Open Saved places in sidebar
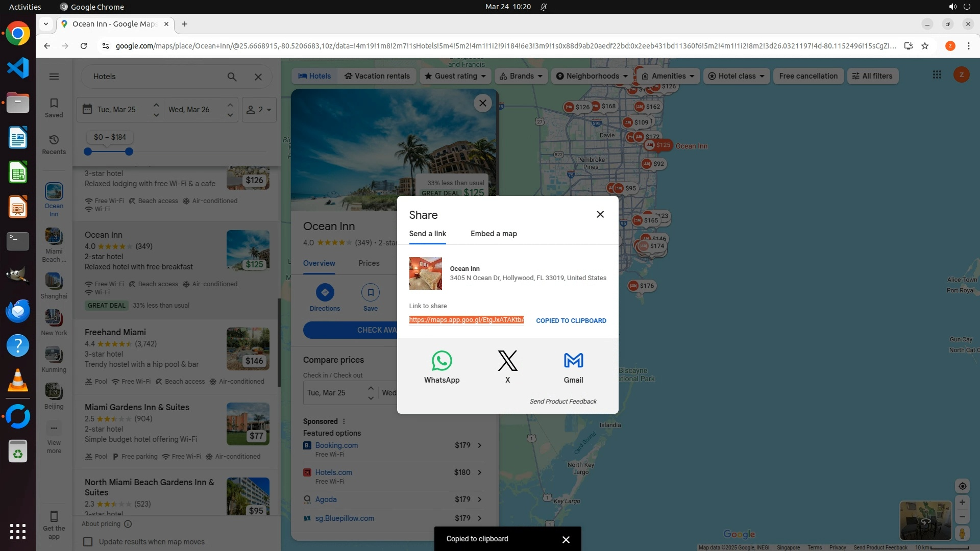Image resolution: width=980 pixels, height=551 pixels. [54, 108]
